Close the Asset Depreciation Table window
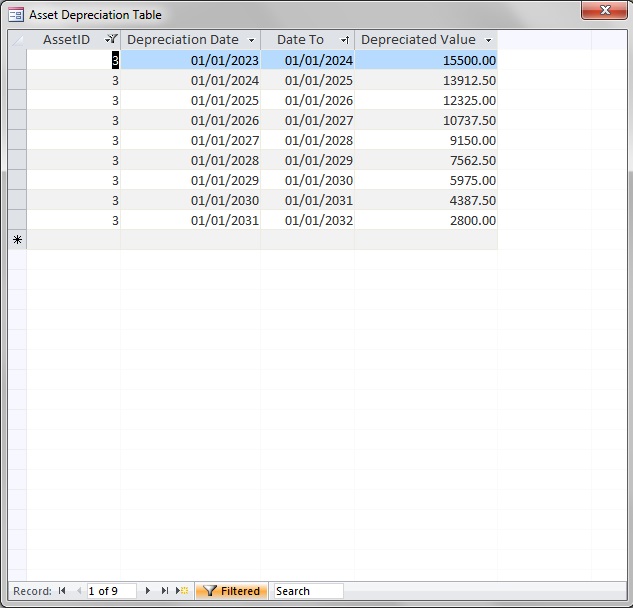This screenshot has width=633, height=608. click(604, 9)
